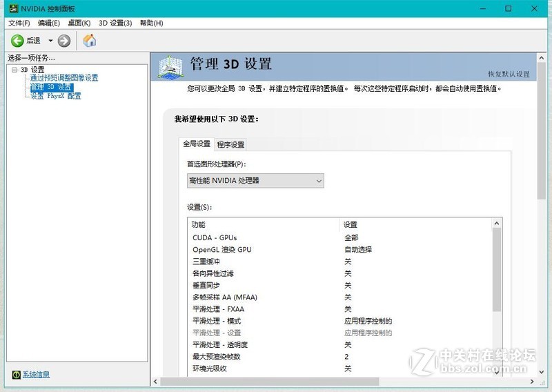Screen dimensions: 552x392
Task: Select the 多帧采样 AA (MFAA) row
Action: [x=339, y=297]
